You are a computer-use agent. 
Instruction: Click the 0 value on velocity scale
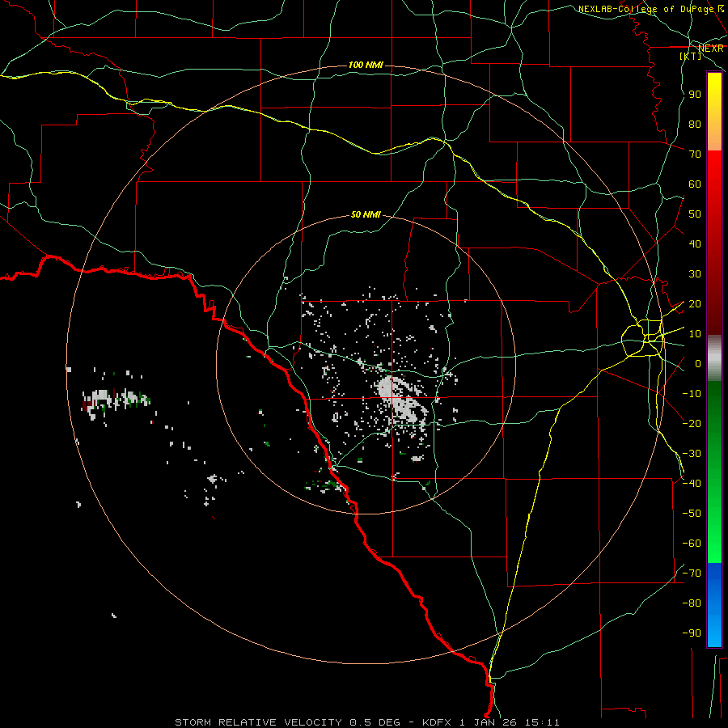(x=698, y=363)
